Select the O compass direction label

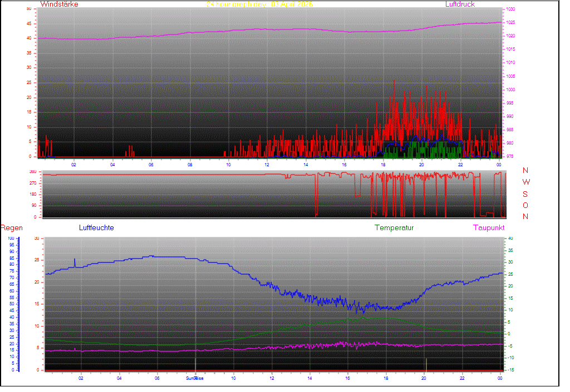point(525,205)
